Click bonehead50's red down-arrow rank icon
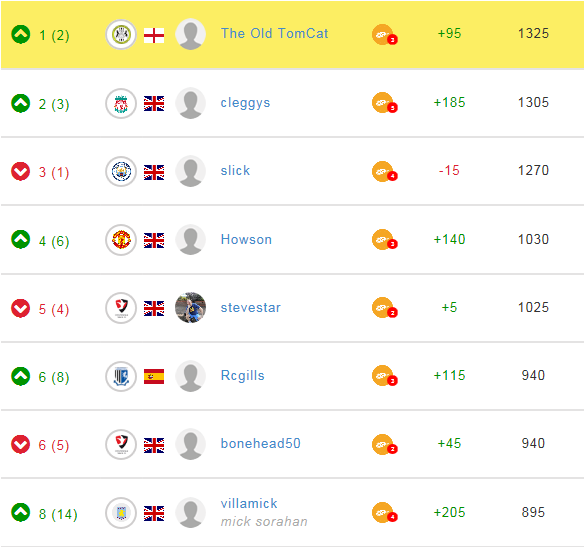The width and height of the screenshot is (584, 547). point(20,444)
